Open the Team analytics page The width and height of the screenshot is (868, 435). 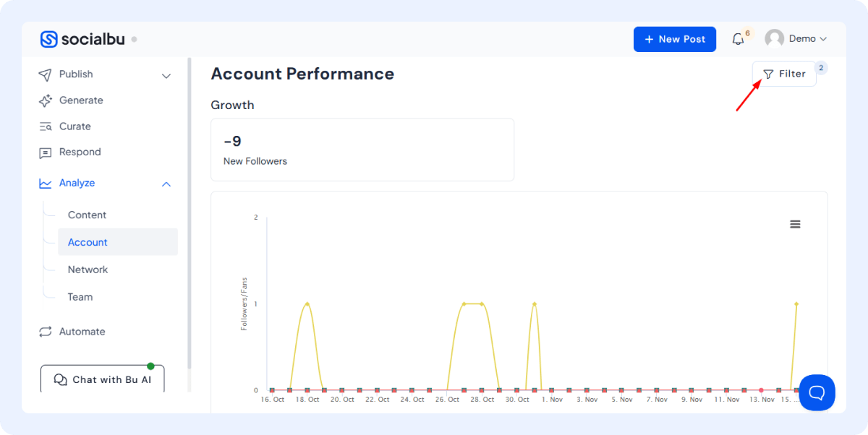[x=80, y=297]
